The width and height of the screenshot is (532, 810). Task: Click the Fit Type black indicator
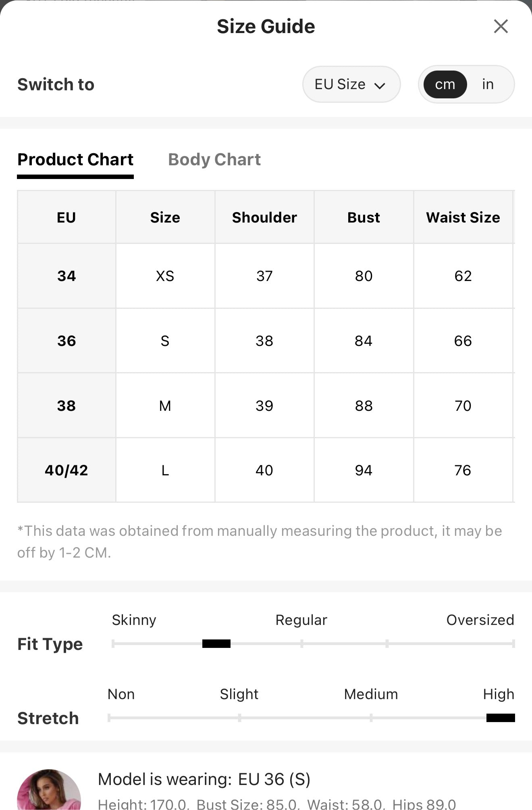click(x=216, y=643)
